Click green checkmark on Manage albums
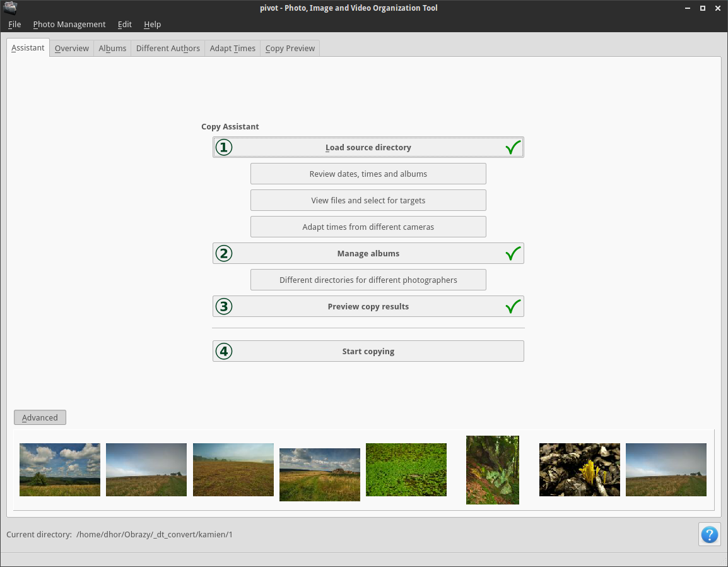The height and width of the screenshot is (567, 728). tap(513, 253)
